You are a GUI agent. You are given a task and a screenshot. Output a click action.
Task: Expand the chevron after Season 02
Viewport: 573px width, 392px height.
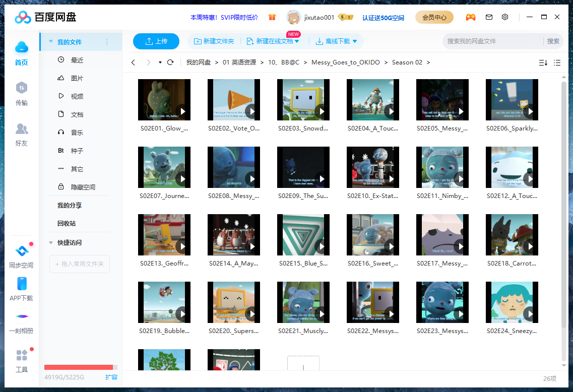pyautogui.click(x=428, y=62)
